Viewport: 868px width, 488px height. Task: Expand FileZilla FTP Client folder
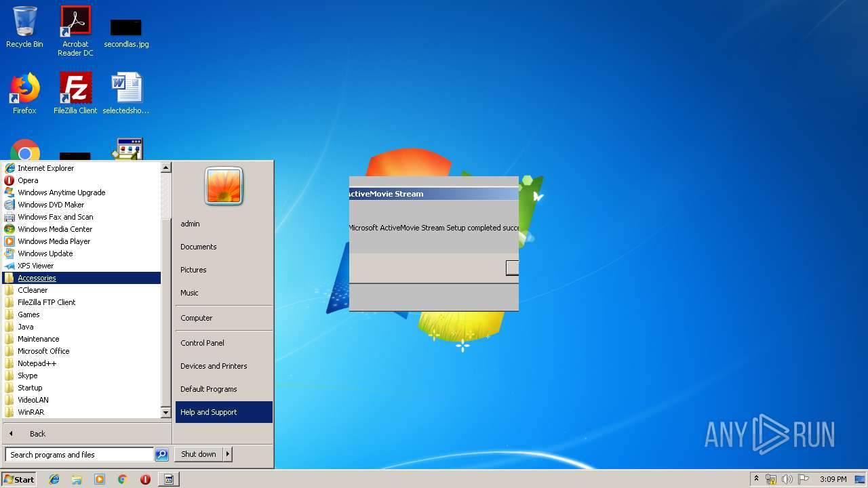(81, 302)
